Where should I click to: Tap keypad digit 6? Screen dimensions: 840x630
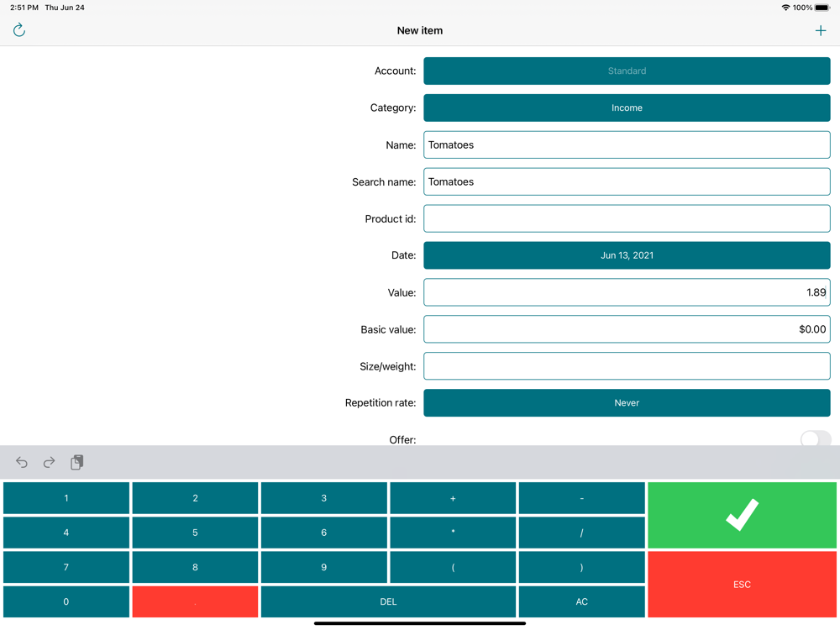tap(324, 533)
